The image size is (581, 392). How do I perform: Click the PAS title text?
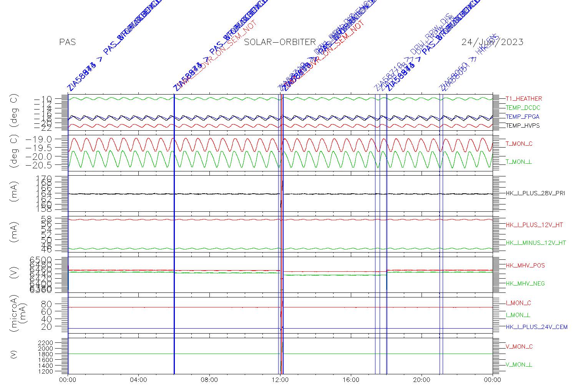pos(68,42)
